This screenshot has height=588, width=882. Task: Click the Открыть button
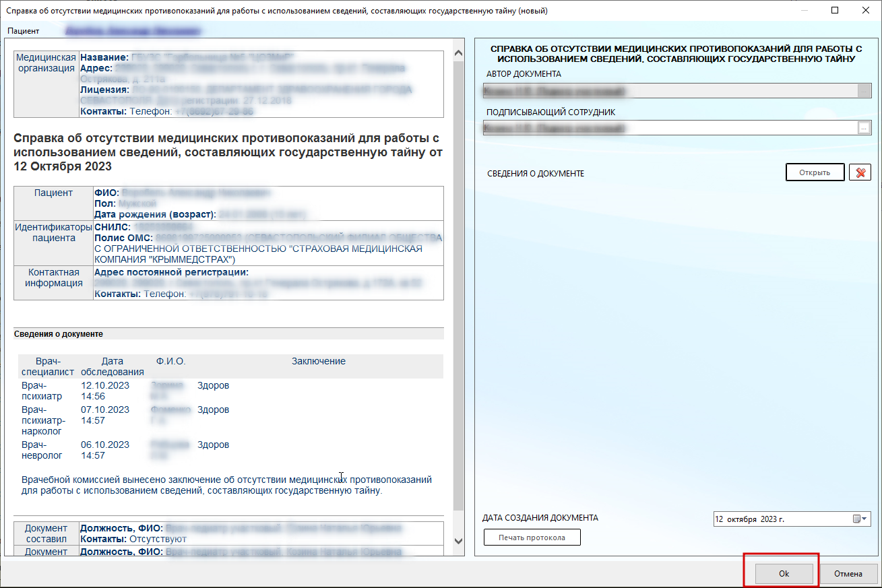click(x=815, y=172)
